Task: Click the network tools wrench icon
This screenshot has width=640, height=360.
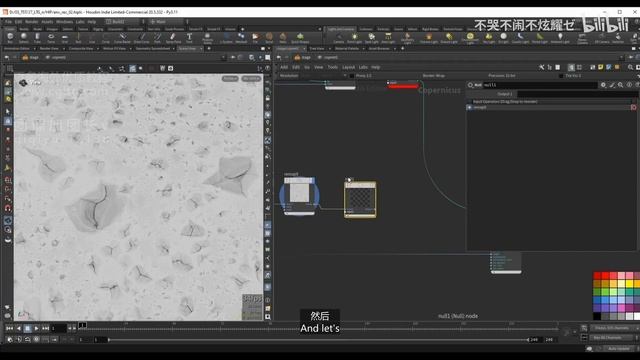Action: 542,67
